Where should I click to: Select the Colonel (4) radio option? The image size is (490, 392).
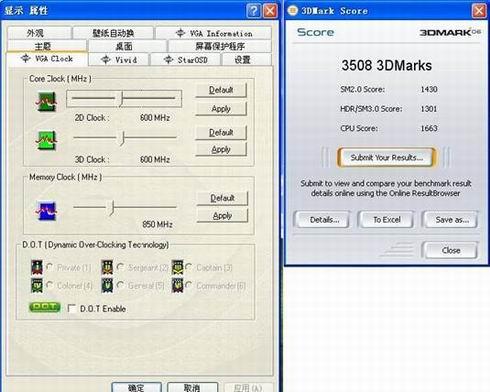point(50,285)
